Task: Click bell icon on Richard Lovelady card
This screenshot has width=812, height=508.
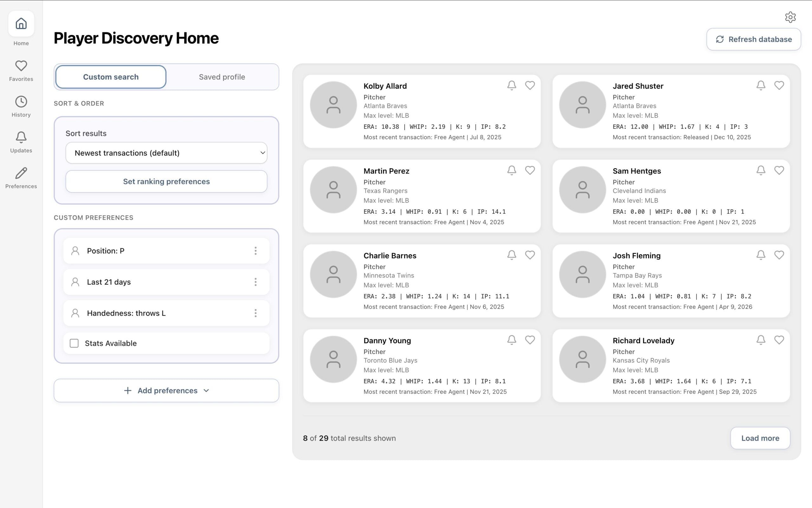Action: (x=761, y=340)
